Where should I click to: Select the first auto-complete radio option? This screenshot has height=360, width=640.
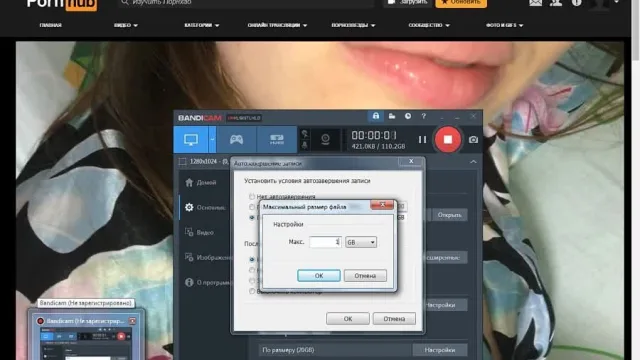click(x=252, y=196)
